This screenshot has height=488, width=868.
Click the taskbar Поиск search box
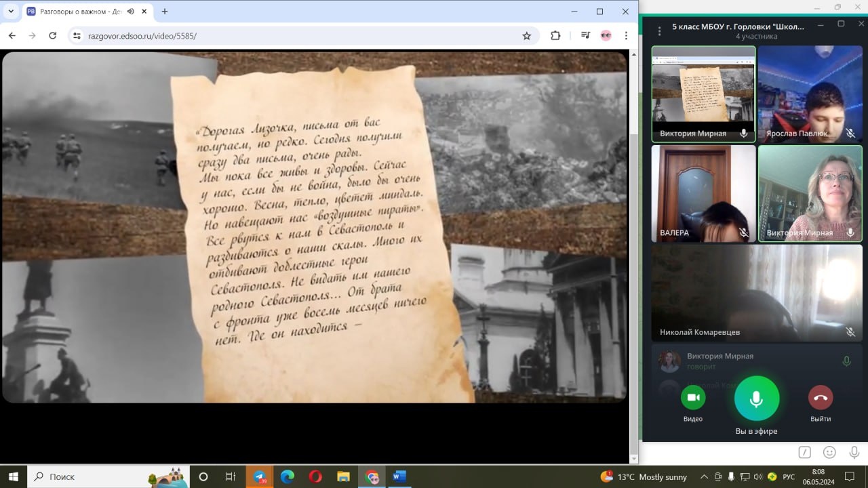[108, 476]
